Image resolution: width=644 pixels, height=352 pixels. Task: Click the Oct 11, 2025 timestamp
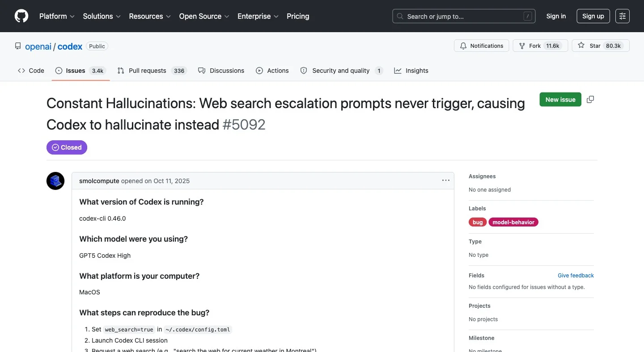click(171, 181)
